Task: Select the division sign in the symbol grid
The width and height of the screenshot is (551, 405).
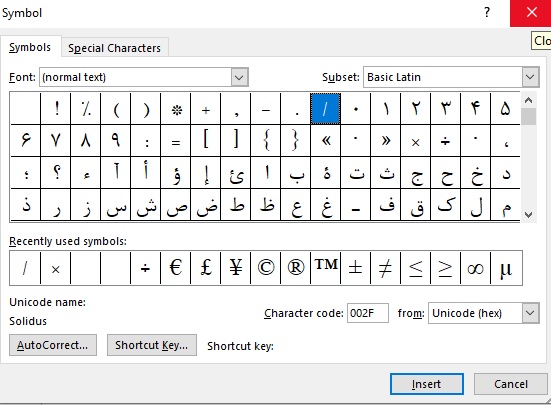Action: [x=445, y=141]
